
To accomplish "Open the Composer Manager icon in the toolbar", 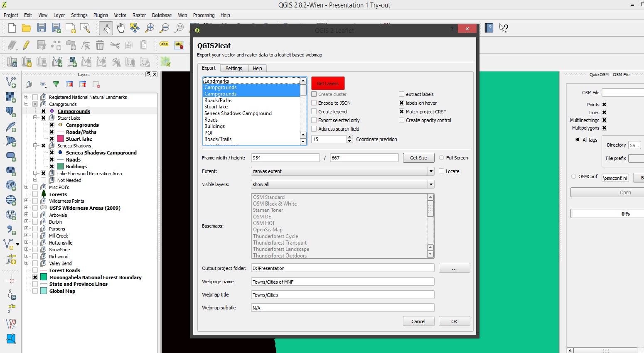I will coord(85,28).
